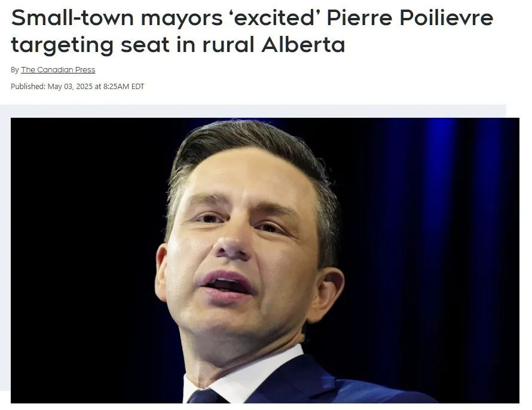Viewport: 532px width, 410px height.
Task: Select the published date line
Action: tap(77, 87)
